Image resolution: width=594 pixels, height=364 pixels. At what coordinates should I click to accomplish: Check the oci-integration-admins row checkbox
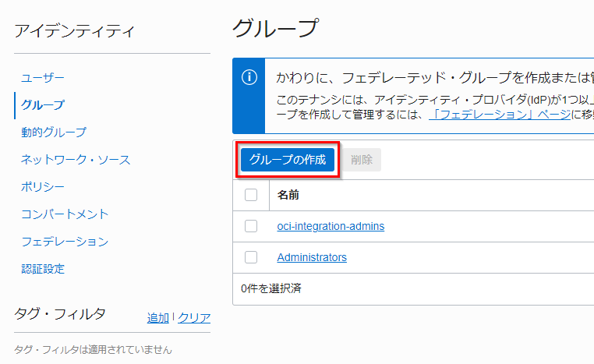click(251, 226)
